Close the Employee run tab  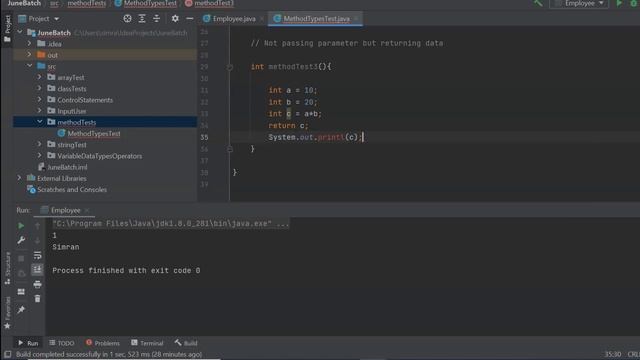click(x=87, y=210)
